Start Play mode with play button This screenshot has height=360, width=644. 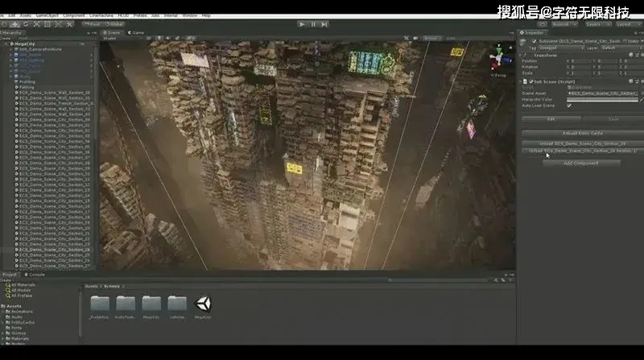(302, 24)
